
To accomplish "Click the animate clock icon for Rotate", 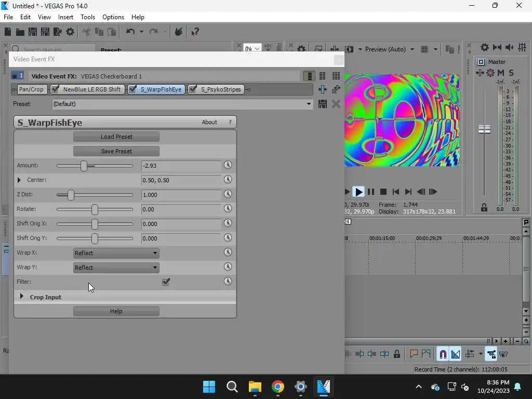I will tap(228, 209).
